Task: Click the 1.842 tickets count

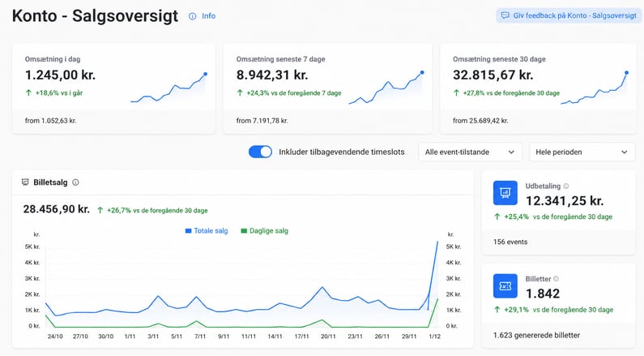Action: [x=543, y=294]
